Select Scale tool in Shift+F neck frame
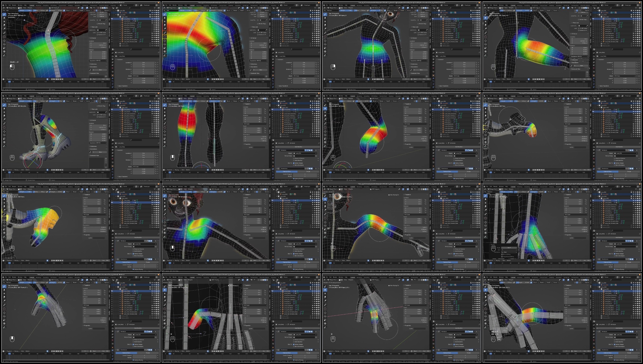This screenshot has height=364, width=643. tap(4, 48)
